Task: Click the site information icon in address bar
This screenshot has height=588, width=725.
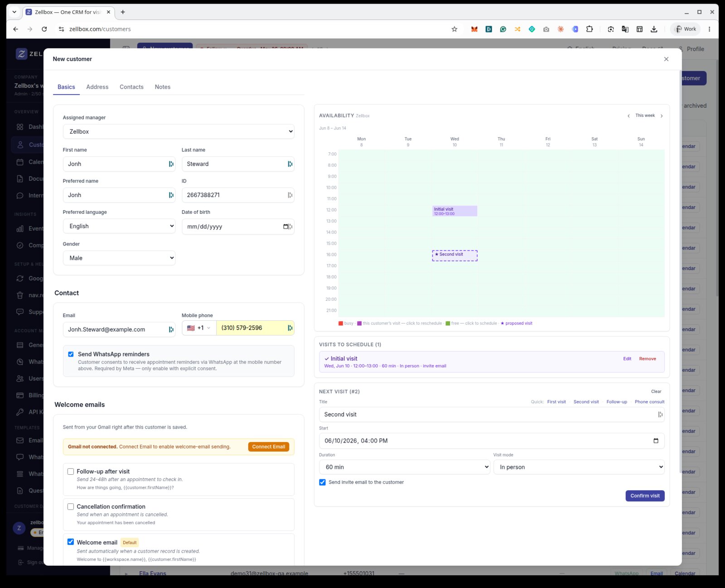Action: coord(61,29)
